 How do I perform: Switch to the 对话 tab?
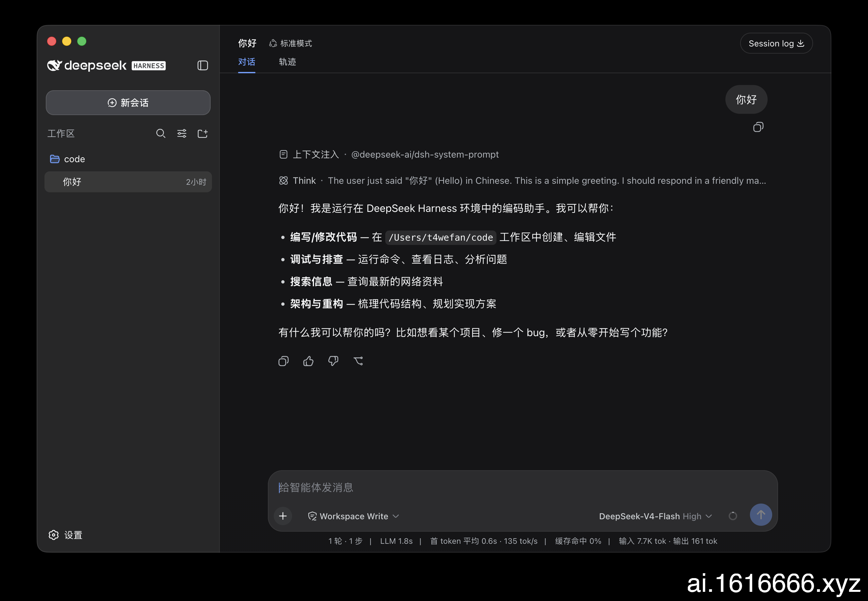(x=247, y=62)
